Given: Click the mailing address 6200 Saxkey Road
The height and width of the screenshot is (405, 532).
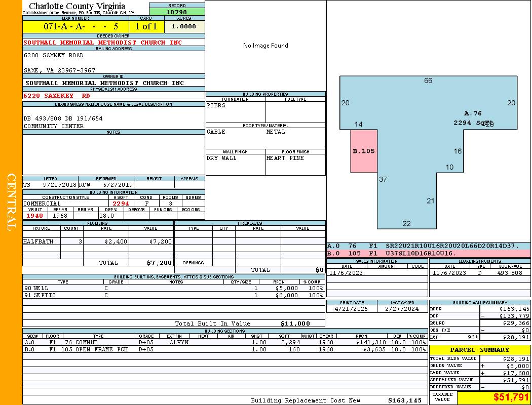Looking at the screenshot, I should pos(54,55).
